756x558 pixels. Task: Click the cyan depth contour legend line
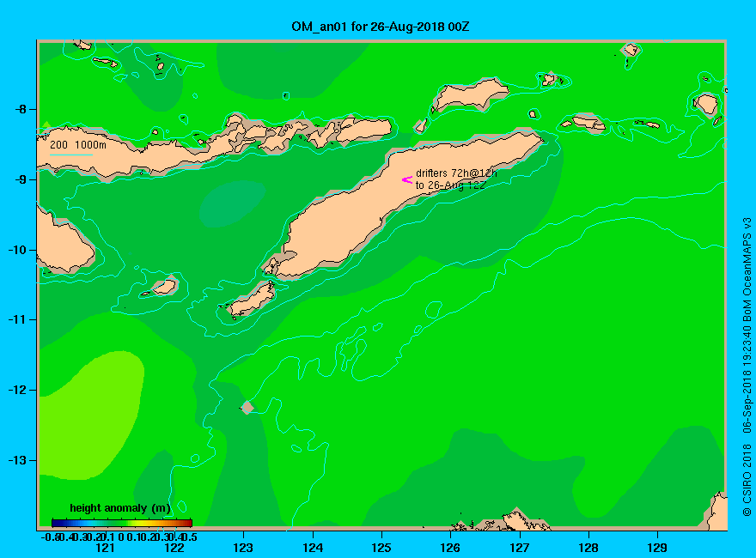pos(70,155)
